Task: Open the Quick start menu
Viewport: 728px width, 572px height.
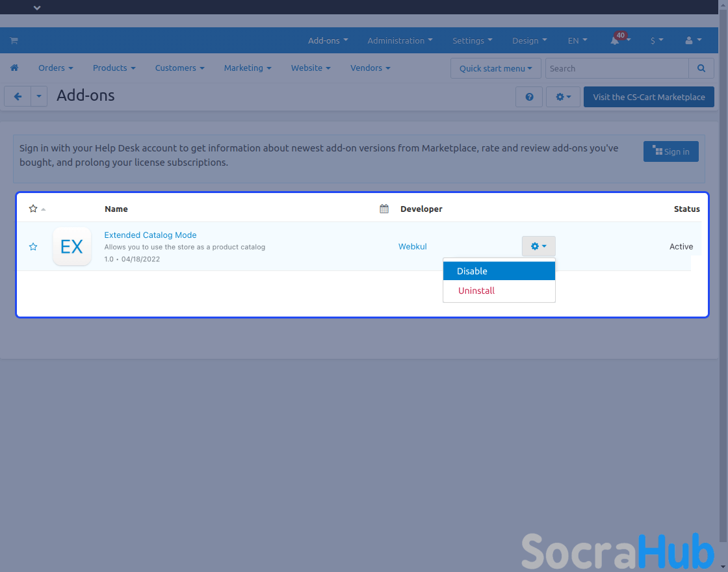Action: point(495,68)
